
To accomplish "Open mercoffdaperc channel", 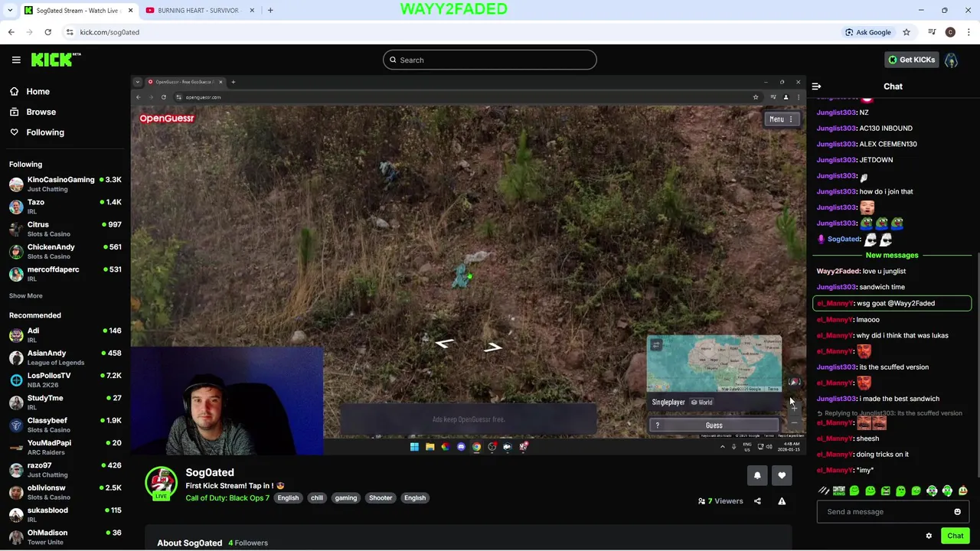I will [x=65, y=274].
